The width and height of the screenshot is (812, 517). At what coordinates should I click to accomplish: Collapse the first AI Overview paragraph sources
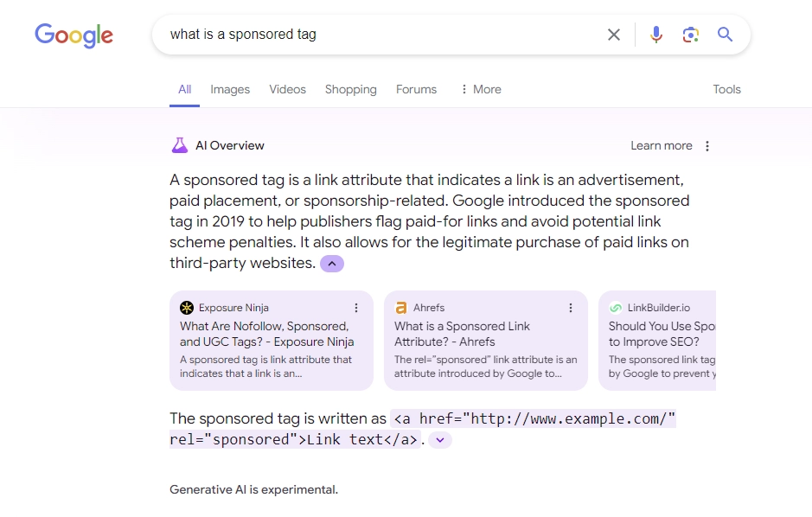click(x=332, y=264)
